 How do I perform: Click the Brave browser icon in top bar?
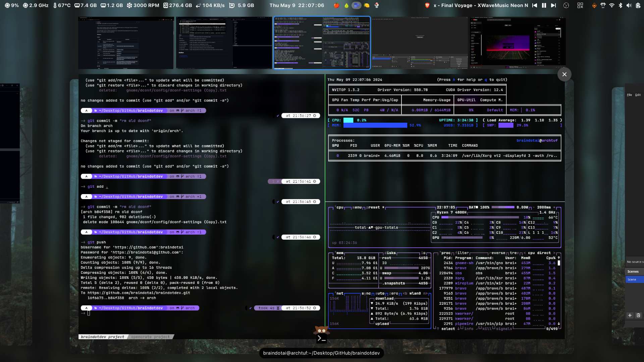tap(427, 5)
